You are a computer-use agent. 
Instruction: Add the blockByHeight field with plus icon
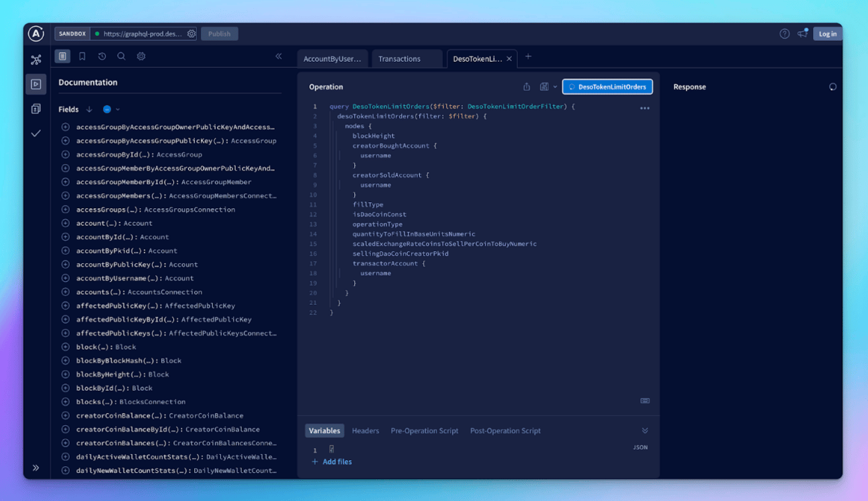tap(65, 374)
